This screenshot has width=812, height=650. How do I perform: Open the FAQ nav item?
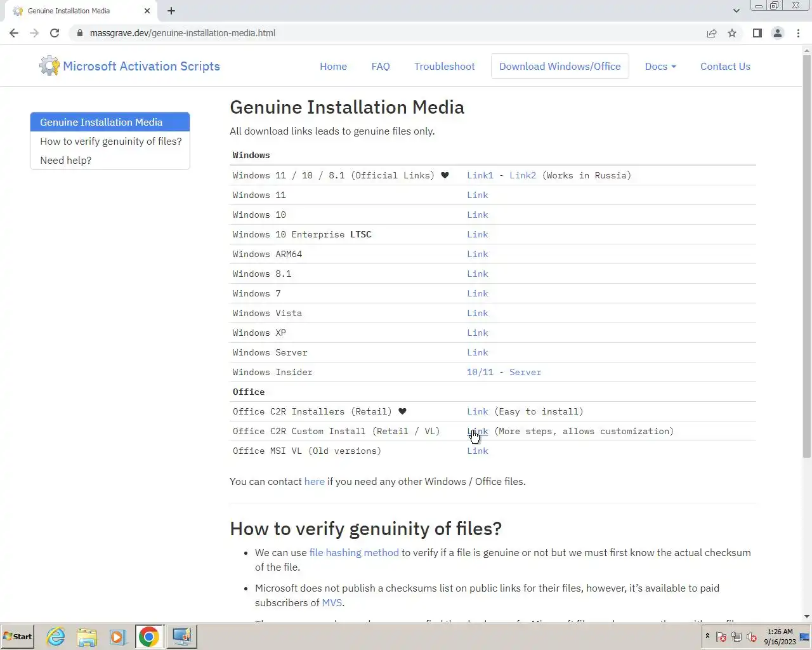[381, 66]
